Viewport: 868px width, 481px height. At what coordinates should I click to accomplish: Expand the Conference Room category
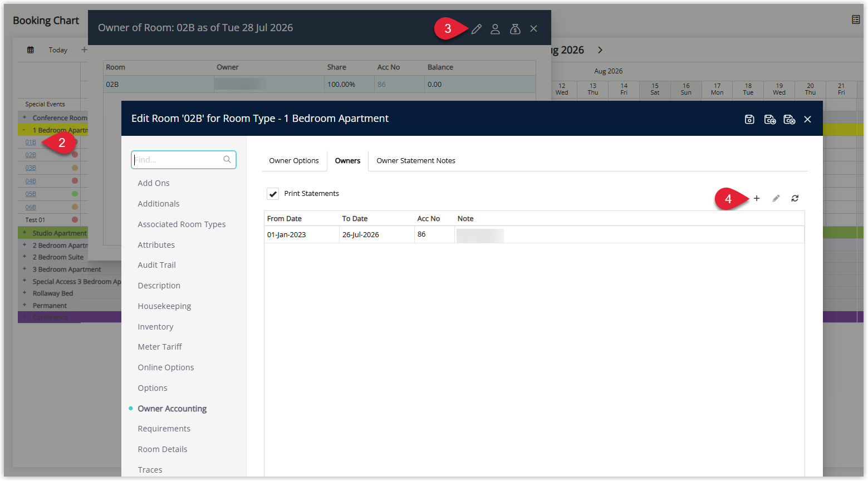tap(24, 117)
